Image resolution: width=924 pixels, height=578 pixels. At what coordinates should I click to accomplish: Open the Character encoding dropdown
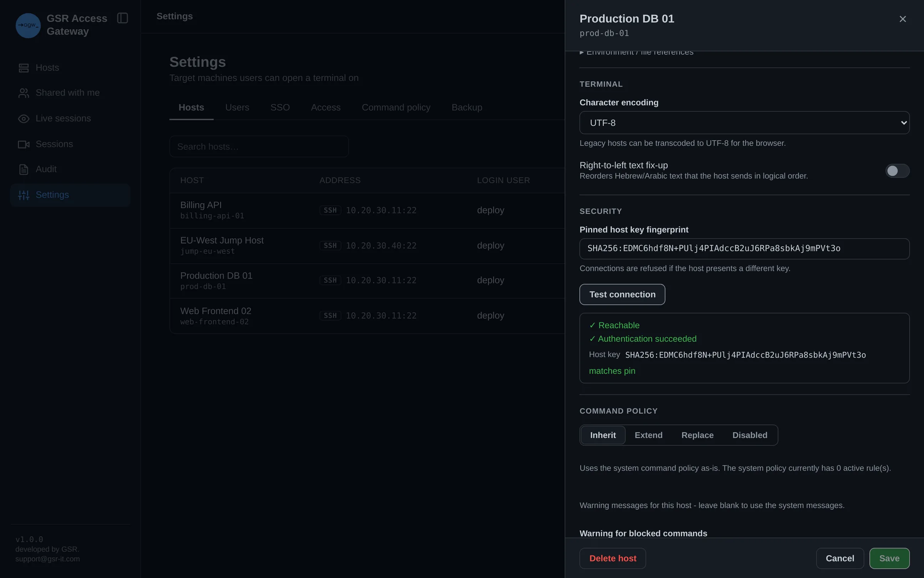744,123
